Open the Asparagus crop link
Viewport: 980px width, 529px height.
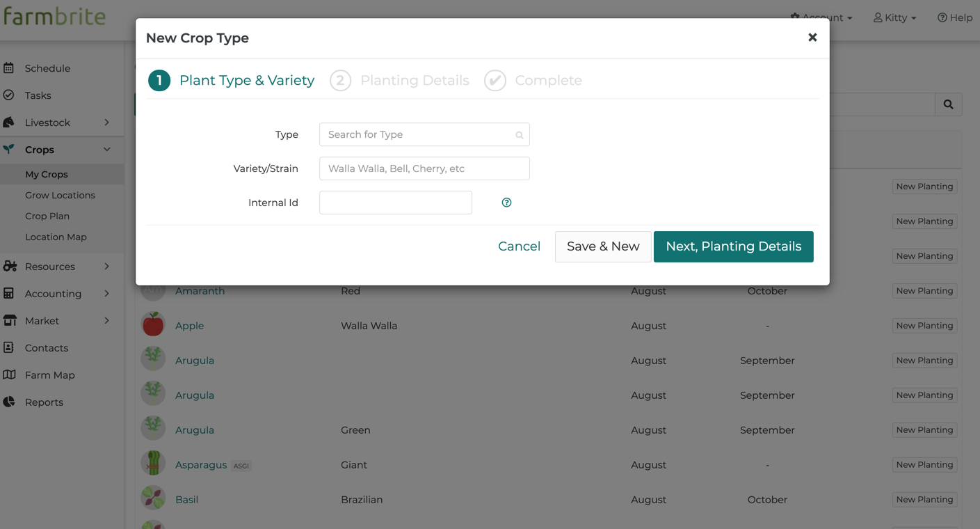(x=201, y=465)
